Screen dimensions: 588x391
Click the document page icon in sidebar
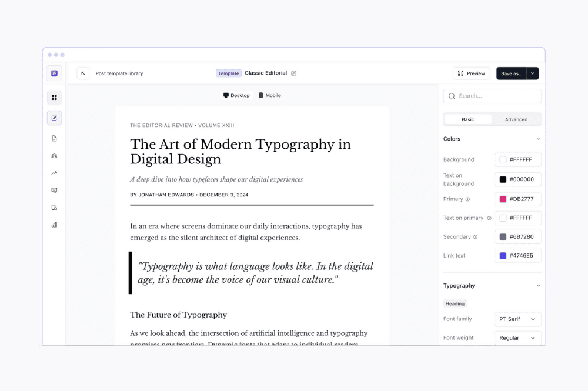pyautogui.click(x=54, y=139)
